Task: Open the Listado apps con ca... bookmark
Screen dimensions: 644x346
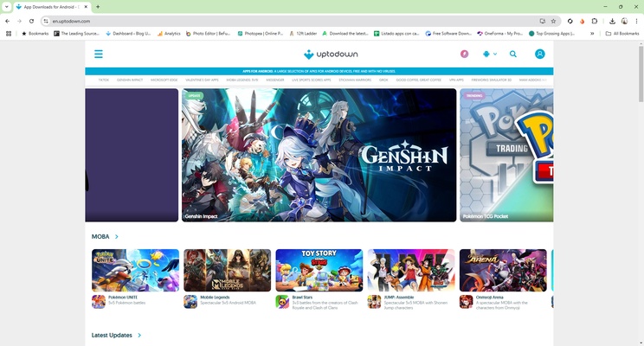Action: tap(396, 34)
